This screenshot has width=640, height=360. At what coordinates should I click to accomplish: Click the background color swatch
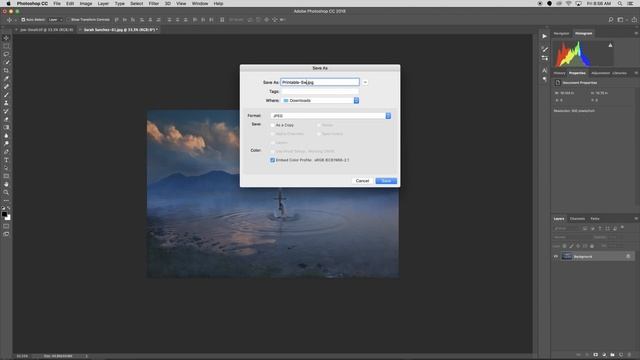tap(8, 218)
